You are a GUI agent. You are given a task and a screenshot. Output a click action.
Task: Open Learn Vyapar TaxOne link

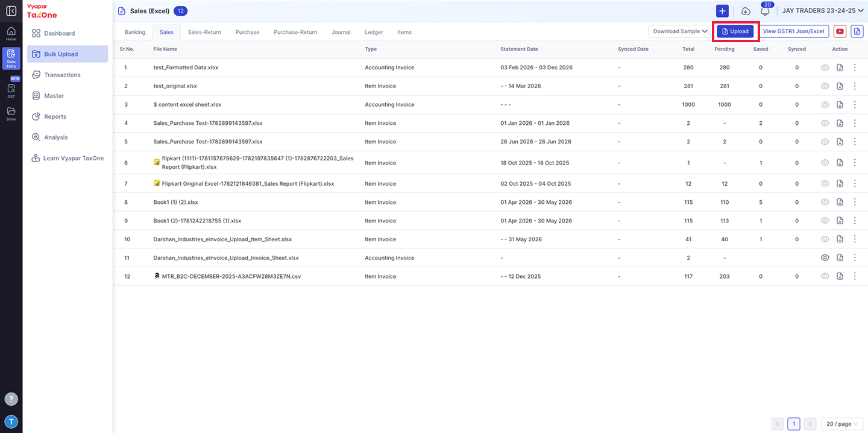coord(68,158)
